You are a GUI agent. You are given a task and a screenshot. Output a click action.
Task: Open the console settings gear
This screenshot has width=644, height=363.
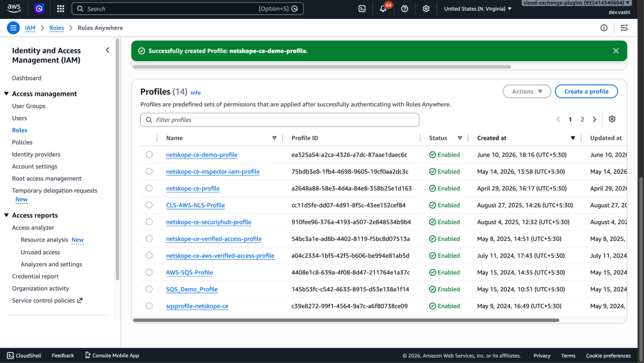(x=426, y=9)
